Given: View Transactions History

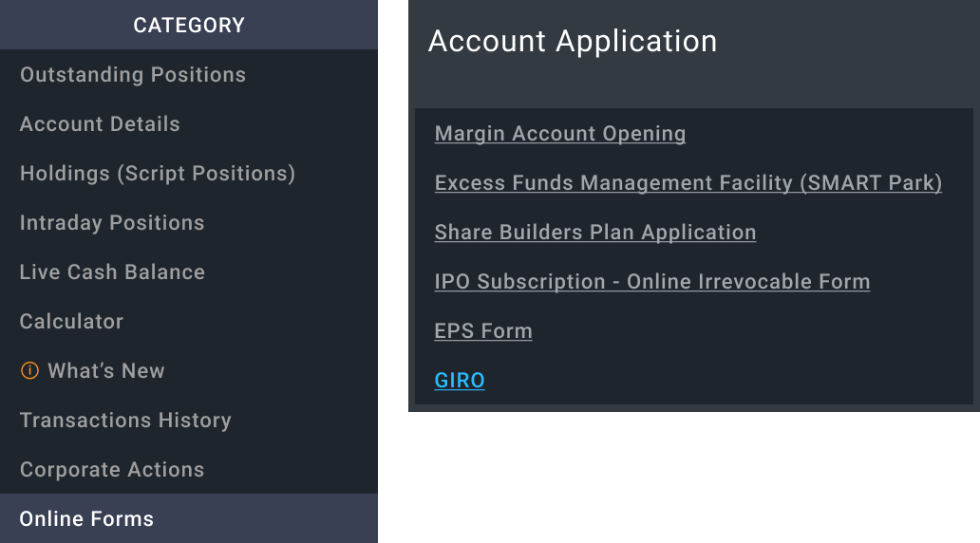Looking at the screenshot, I should [x=125, y=421].
